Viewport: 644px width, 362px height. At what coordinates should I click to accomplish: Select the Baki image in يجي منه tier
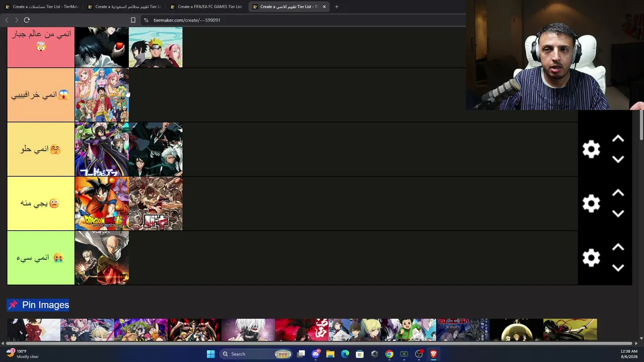pyautogui.click(x=155, y=204)
